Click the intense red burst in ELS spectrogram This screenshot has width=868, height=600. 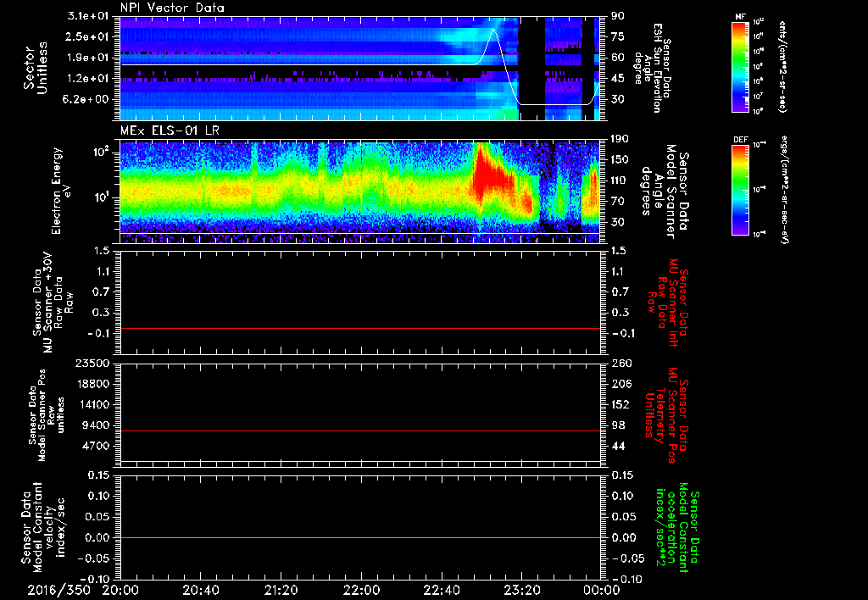tap(490, 175)
